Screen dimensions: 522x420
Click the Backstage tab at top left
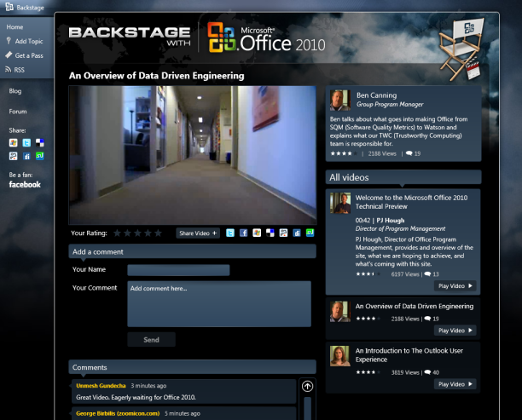click(25, 7)
